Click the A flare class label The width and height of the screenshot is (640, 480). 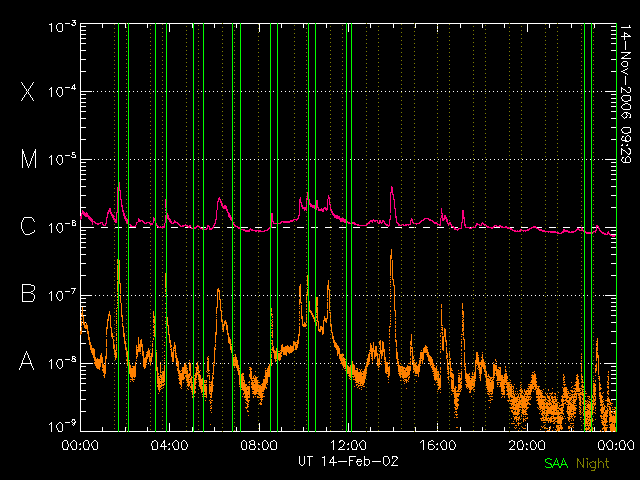tap(27, 360)
